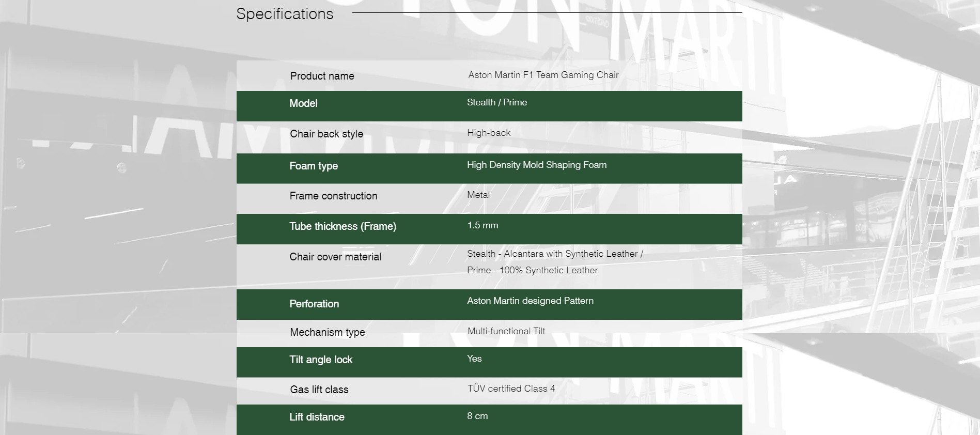This screenshot has height=435, width=980.
Task: Click the High-back value text
Action: point(488,133)
